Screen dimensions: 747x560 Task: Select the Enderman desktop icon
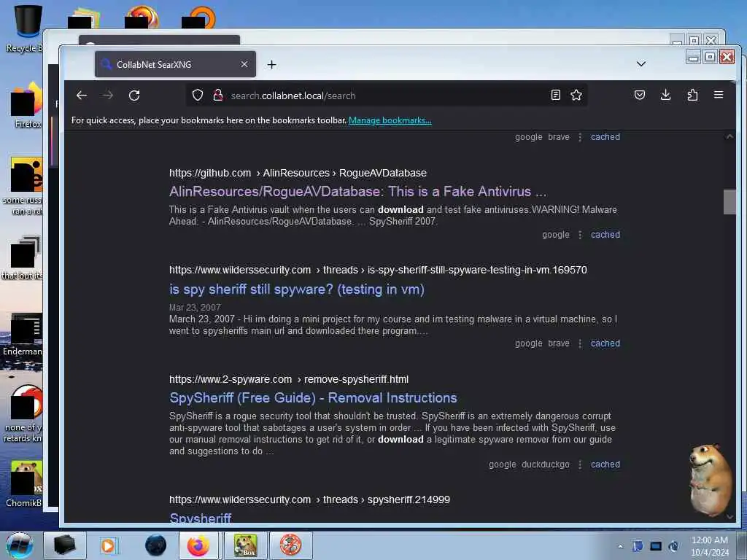click(x=23, y=335)
